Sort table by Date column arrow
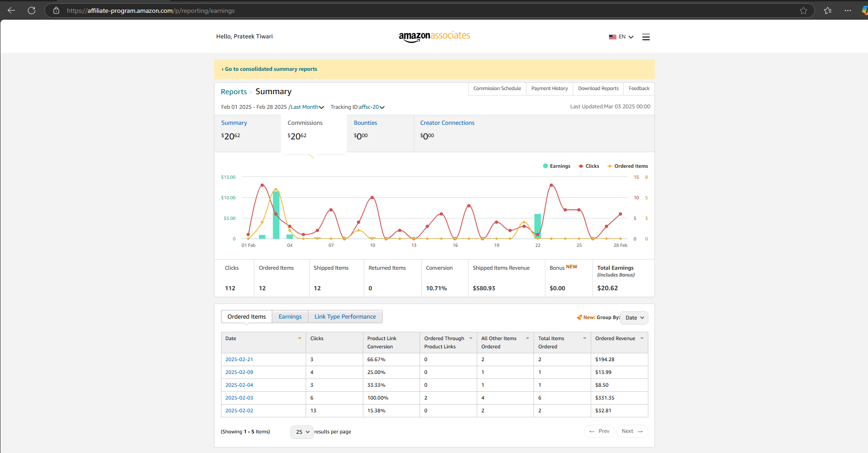 click(x=300, y=338)
